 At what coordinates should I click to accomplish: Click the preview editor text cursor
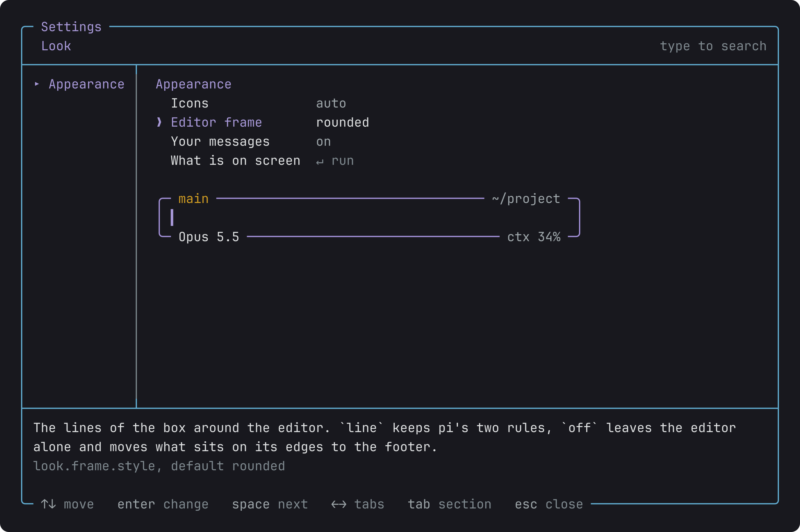point(172,218)
